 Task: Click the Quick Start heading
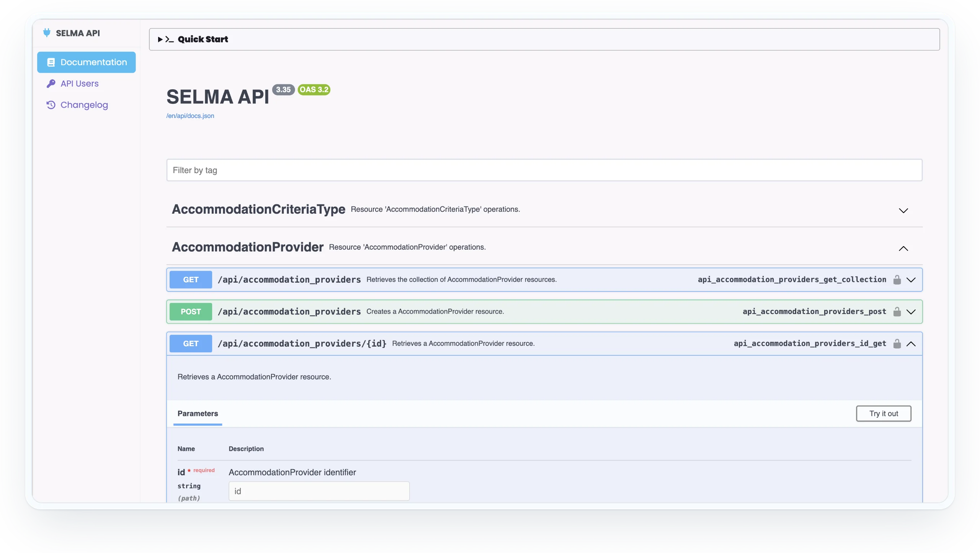pos(203,39)
